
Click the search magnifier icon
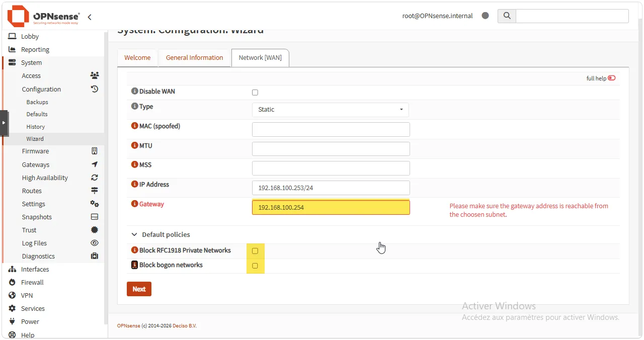pos(507,16)
